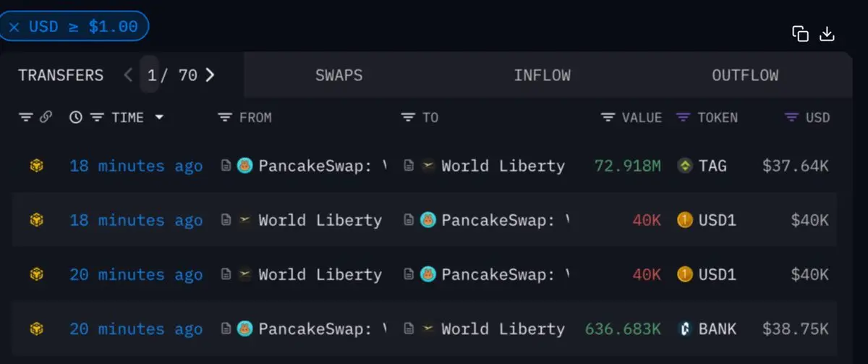
Task: Open the VALUE column filter
Action: pos(608,117)
